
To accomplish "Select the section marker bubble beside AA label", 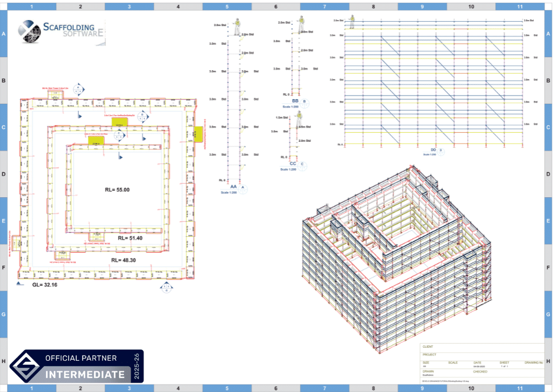I will click(243, 189).
